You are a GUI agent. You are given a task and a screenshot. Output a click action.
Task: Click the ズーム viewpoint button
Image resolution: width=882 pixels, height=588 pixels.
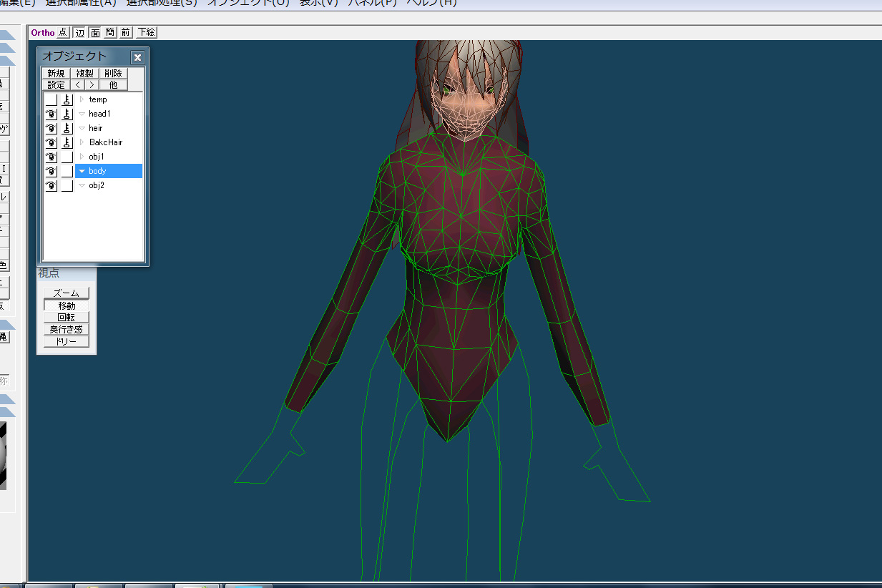point(67,293)
